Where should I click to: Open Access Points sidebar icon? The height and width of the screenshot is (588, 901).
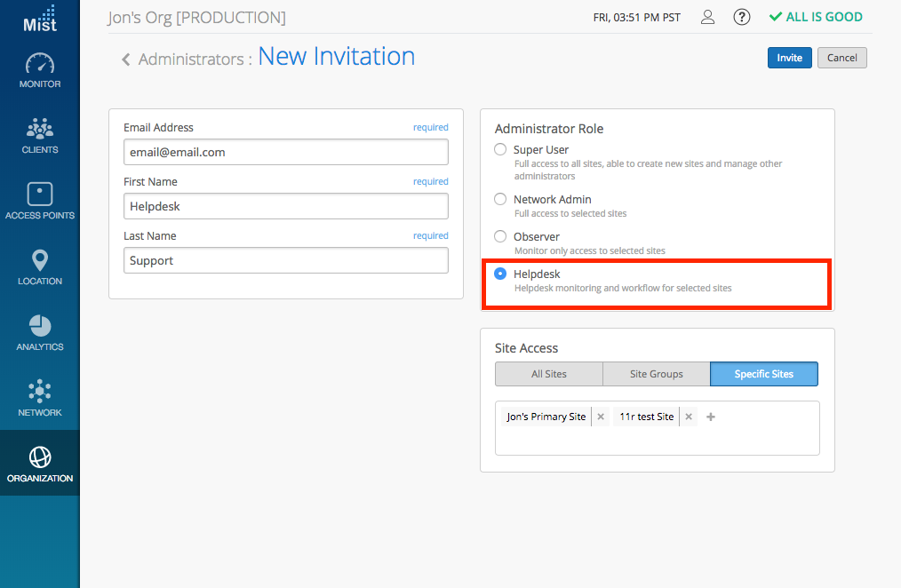pos(40,195)
